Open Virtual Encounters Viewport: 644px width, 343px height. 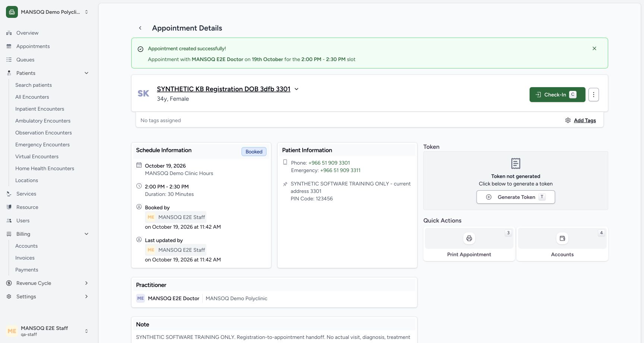[x=37, y=156]
